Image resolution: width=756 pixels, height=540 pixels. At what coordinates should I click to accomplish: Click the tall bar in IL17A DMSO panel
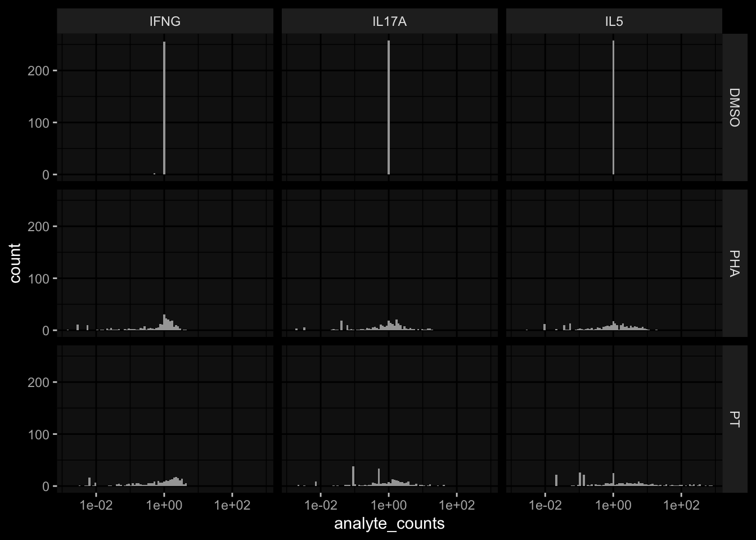[389, 107]
